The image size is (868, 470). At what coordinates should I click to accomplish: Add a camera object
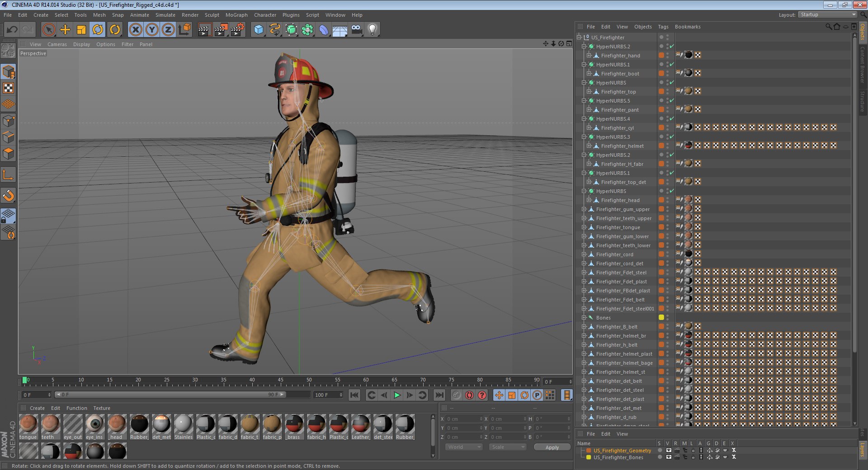coord(356,30)
